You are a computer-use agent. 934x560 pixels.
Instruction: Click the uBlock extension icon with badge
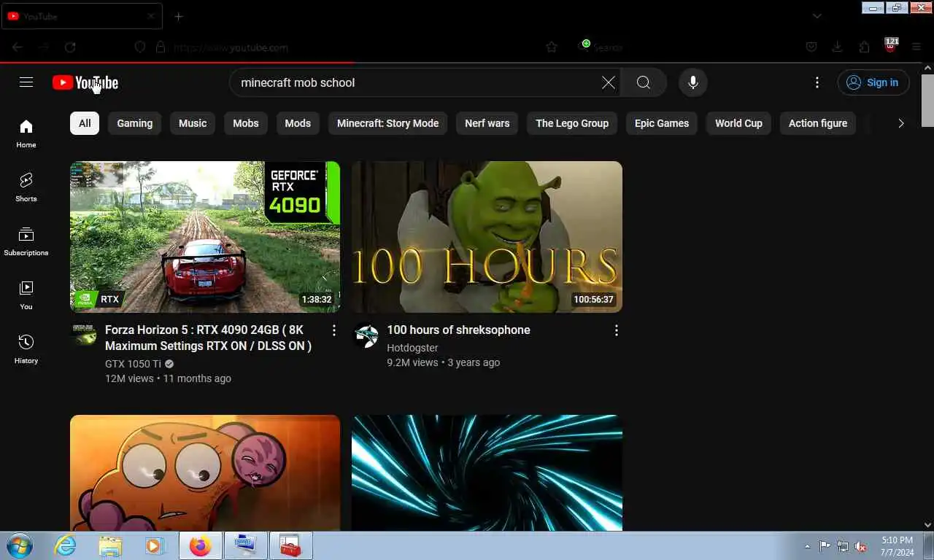(891, 45)
